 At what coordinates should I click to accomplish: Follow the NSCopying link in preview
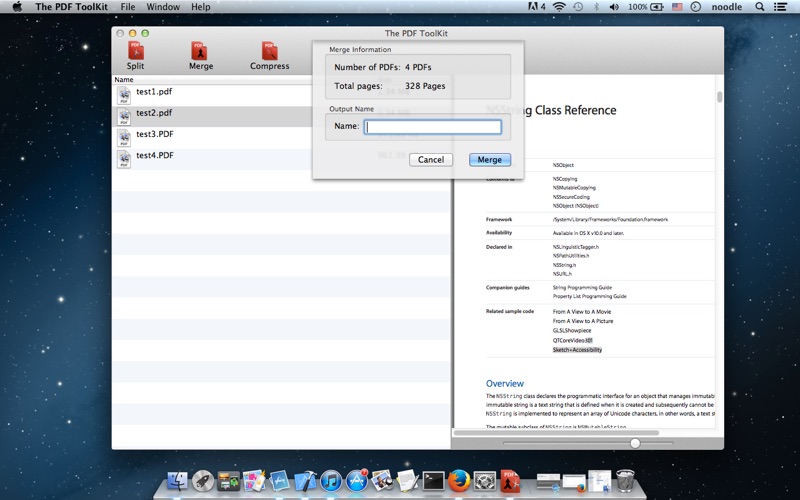565,179
